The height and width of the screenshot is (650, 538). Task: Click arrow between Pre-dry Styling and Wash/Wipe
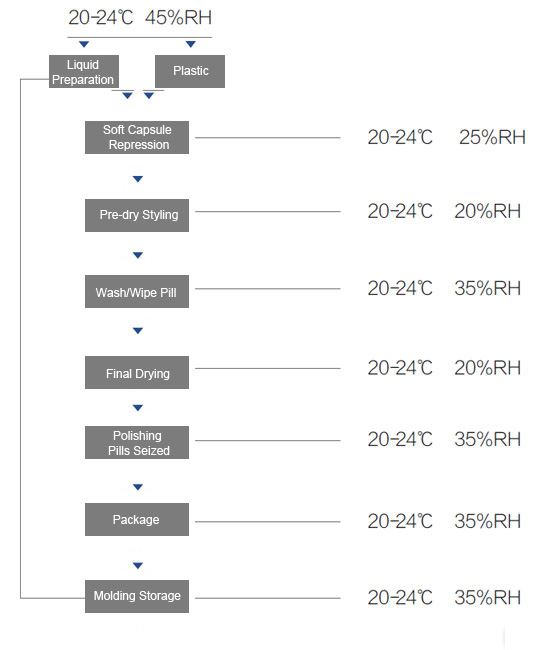138,255
